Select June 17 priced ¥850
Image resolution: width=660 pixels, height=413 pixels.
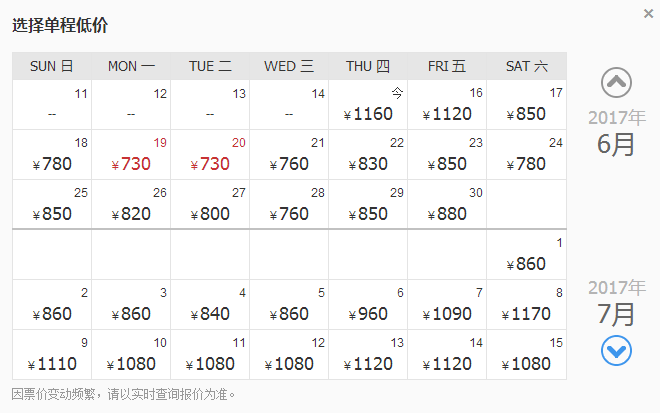[x=526, y=105]
